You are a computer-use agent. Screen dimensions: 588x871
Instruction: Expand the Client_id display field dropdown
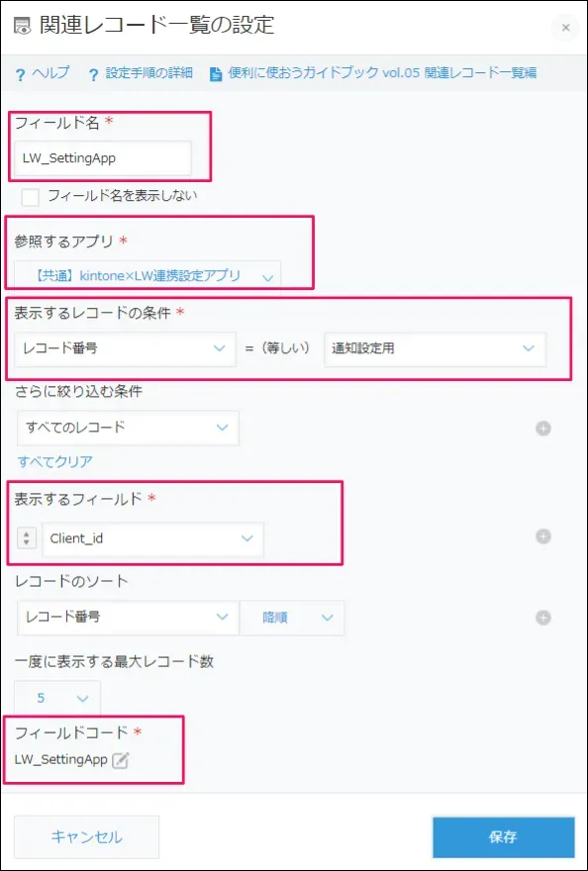[152, 538]
